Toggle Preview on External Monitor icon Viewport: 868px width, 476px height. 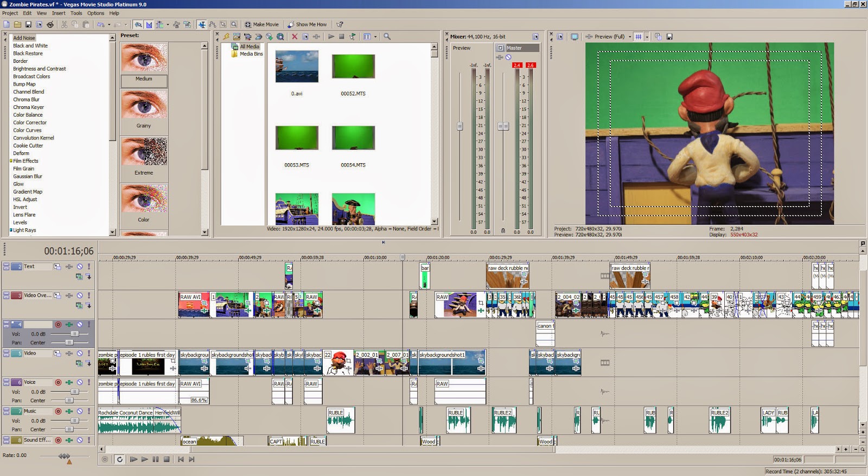(575, 37)
